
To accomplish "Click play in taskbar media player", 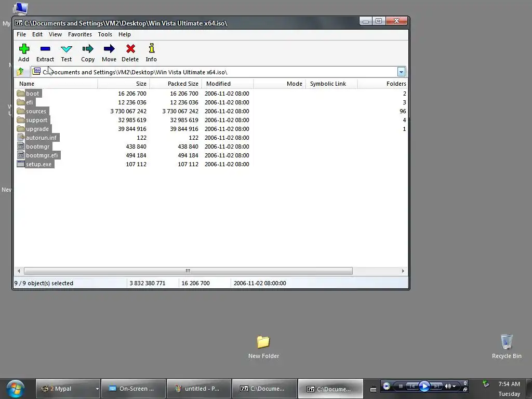I will [424, 386].
